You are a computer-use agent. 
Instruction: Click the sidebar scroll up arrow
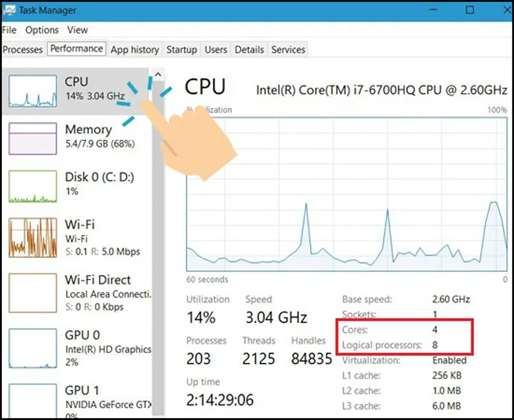point(158,74)
